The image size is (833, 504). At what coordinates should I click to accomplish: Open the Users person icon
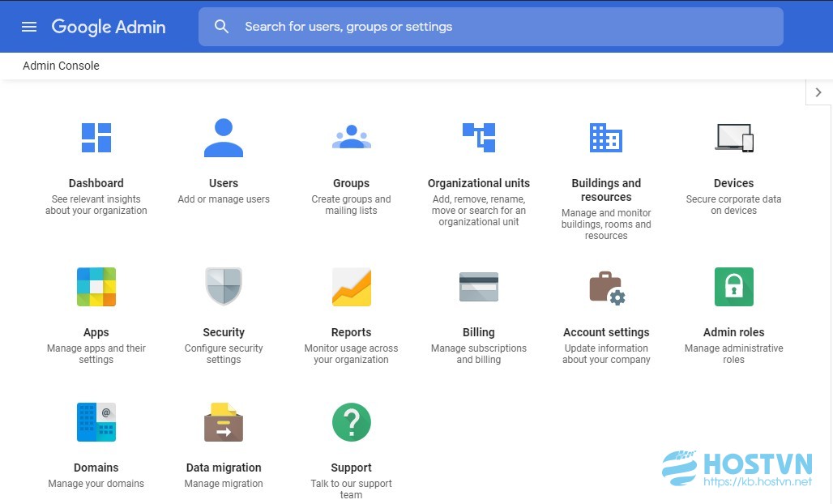(224, 138)
